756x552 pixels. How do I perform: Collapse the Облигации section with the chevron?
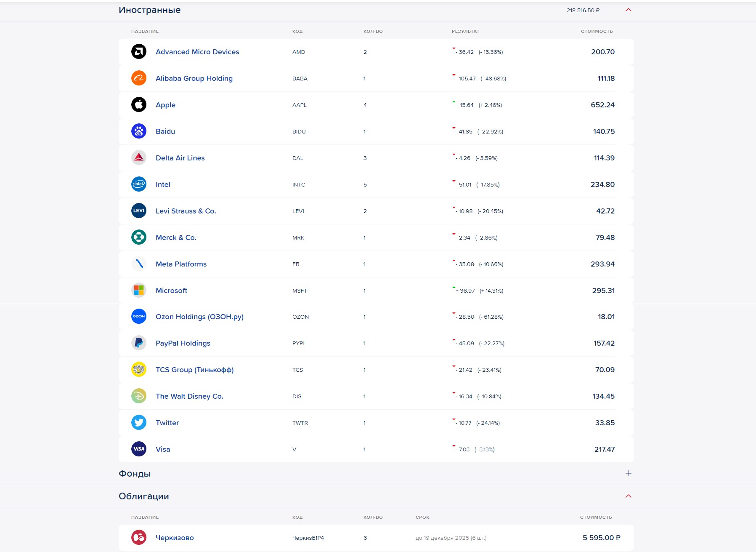[629, 496]
